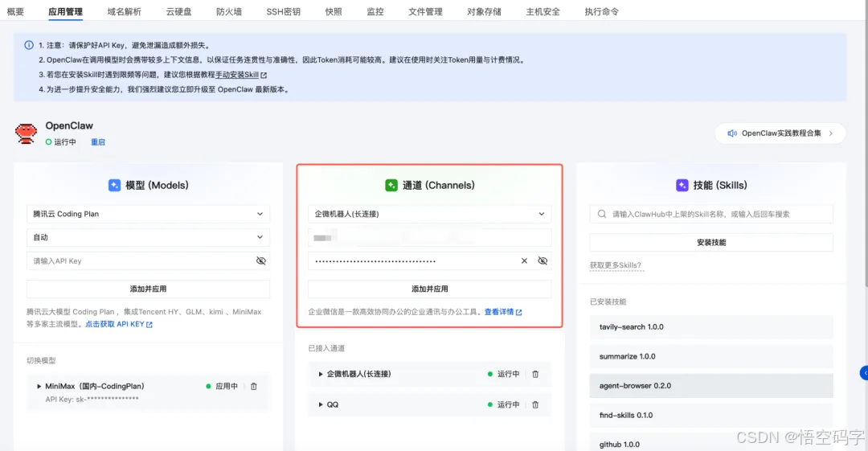Click the chevron arrow on the 教程合集 button
868x451 pixels.
[x=830, y=133]
